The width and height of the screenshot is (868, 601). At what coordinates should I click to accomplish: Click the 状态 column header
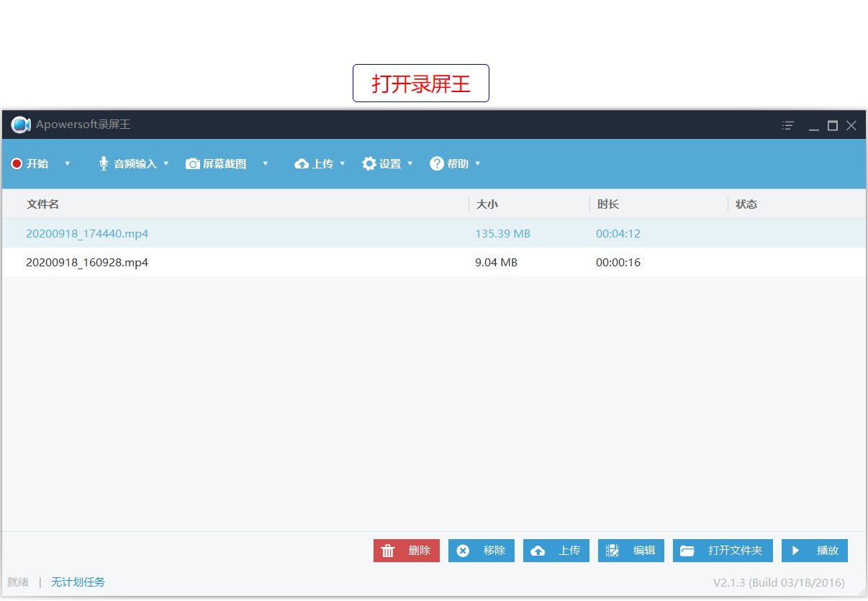(746, 204)
